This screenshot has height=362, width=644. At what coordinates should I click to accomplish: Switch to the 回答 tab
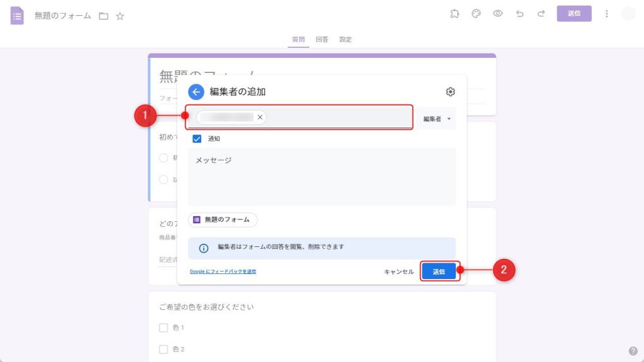click(x=322, y=40)
